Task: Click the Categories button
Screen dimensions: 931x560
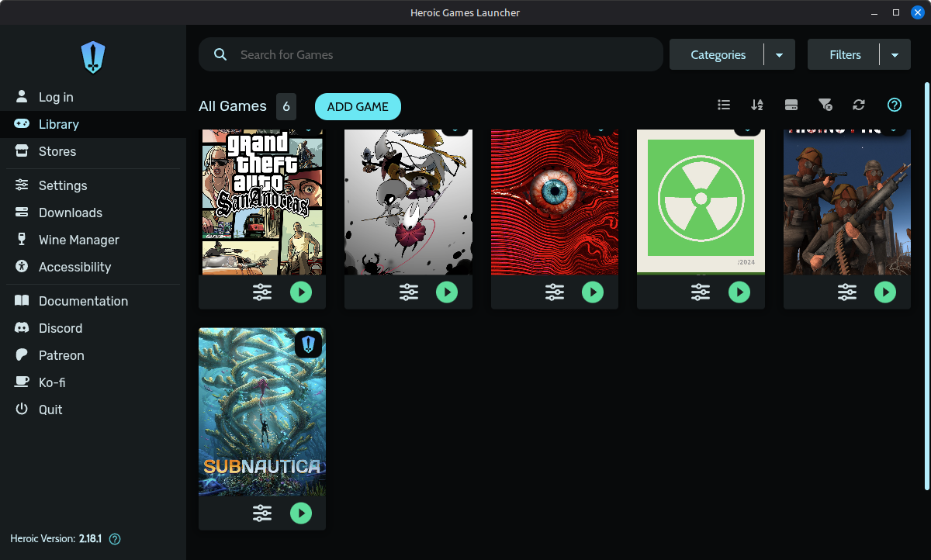Action: [718, 54]
